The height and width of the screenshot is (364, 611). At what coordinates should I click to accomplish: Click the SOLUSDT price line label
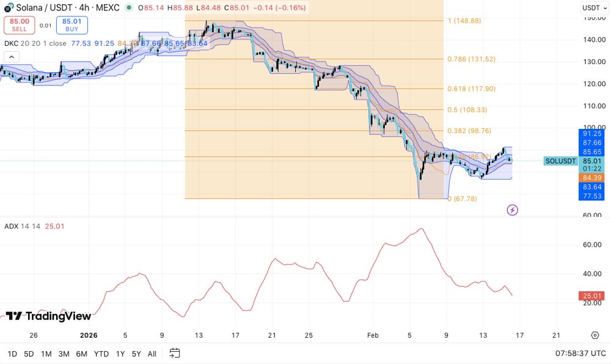point(560,161)
